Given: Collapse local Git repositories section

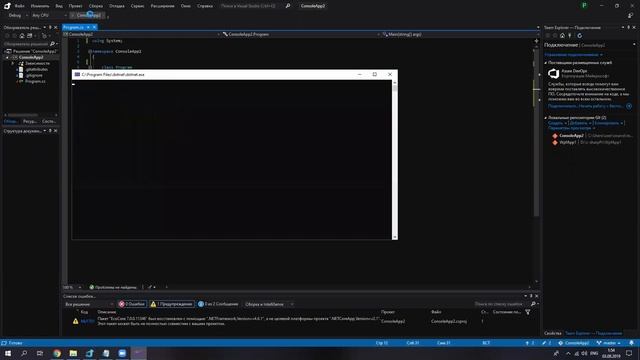Looking at the screenshot, I should pos(546,118).
